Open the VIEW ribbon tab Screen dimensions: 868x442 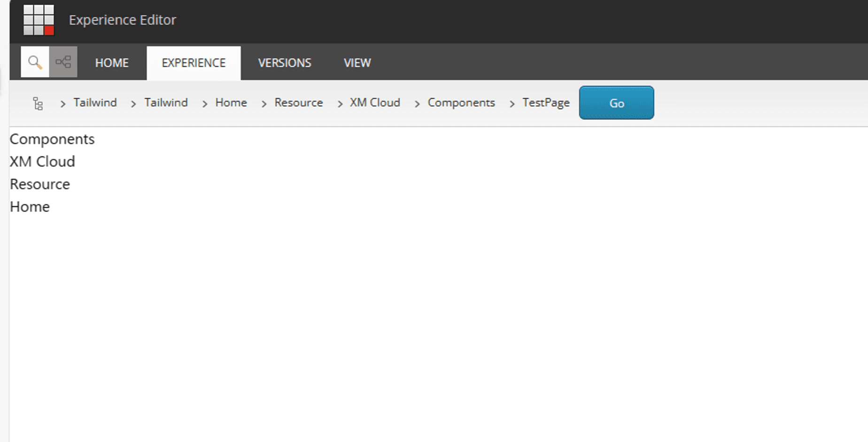[x=357, y=63]
